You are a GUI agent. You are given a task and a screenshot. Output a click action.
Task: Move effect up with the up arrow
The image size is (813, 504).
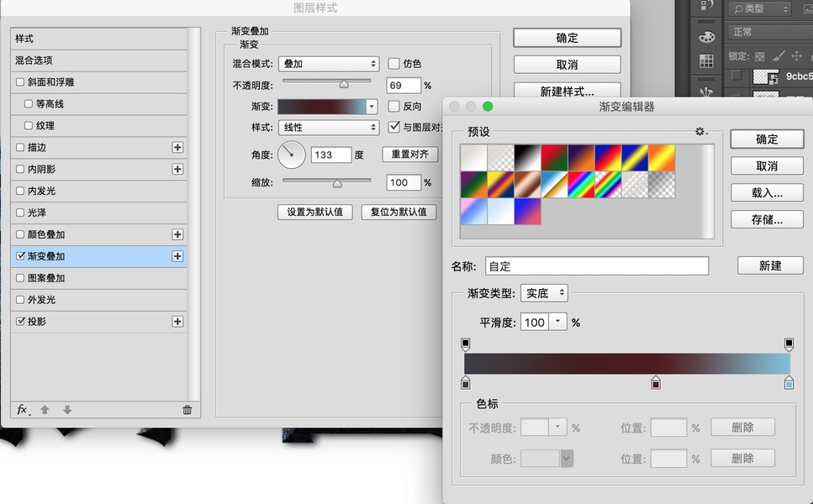click(x=45, y=410)
